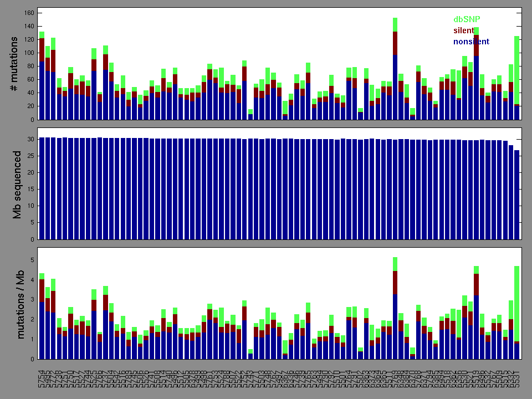The height and width of the screenshot is (399, 532).
Task: Click the 5 tick on the mutations/Mb axis
Action: [x=32, y=260]
